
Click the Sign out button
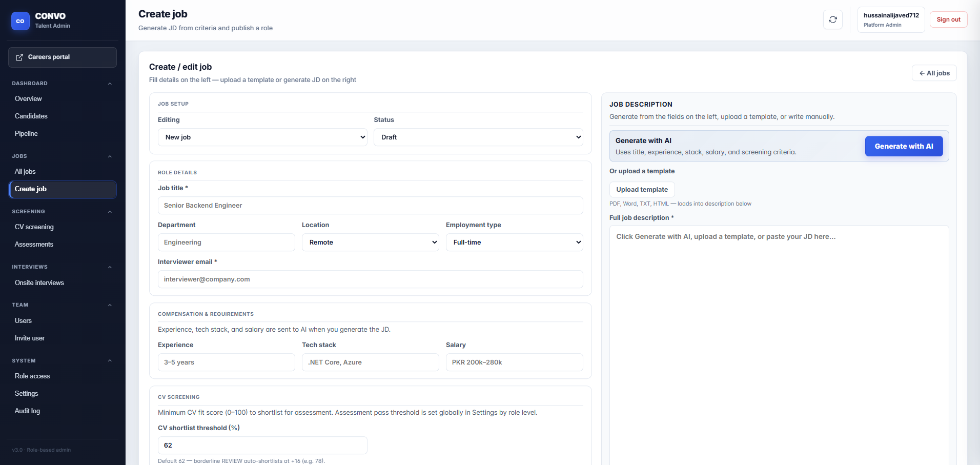pos(948,19)
